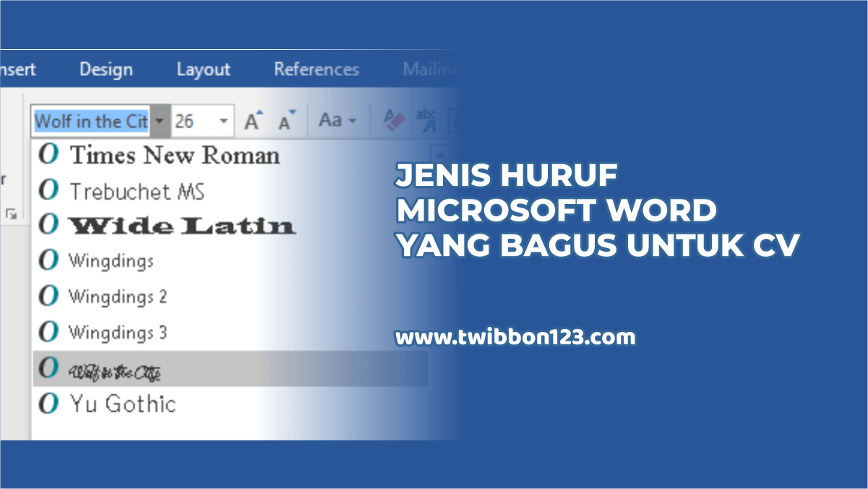Viewport: 868px width, 489px height.
Task: Click the font list scrollbar up arrow
Action: pyautogui.click(x=441, y=154)
